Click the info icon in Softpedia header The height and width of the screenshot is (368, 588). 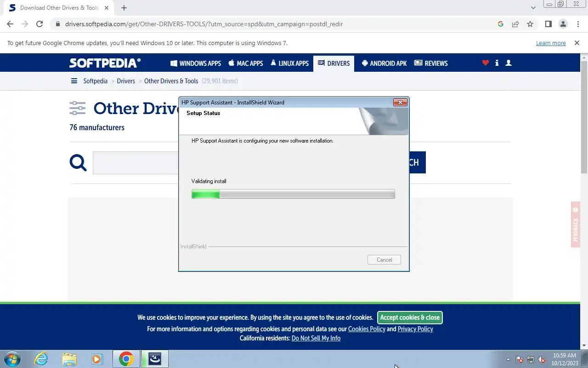coord(497,63)
